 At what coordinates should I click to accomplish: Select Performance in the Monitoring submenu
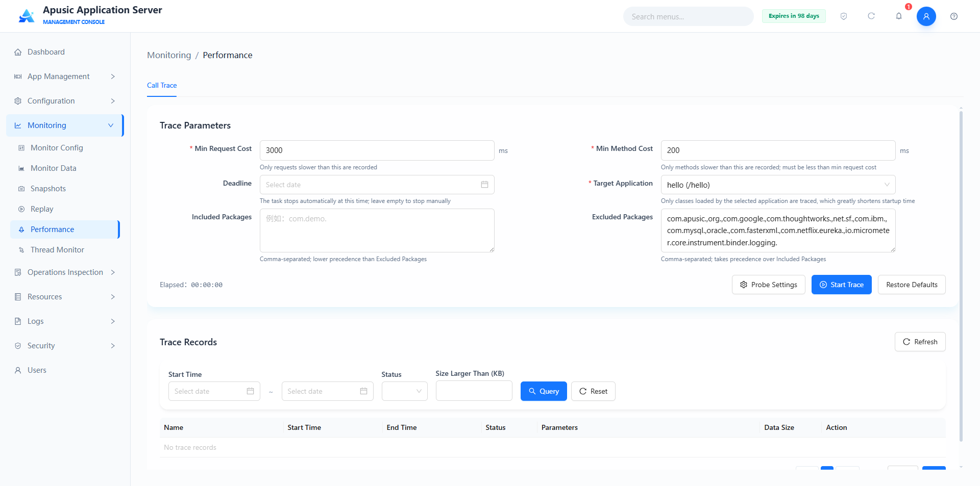pos(65,229)
